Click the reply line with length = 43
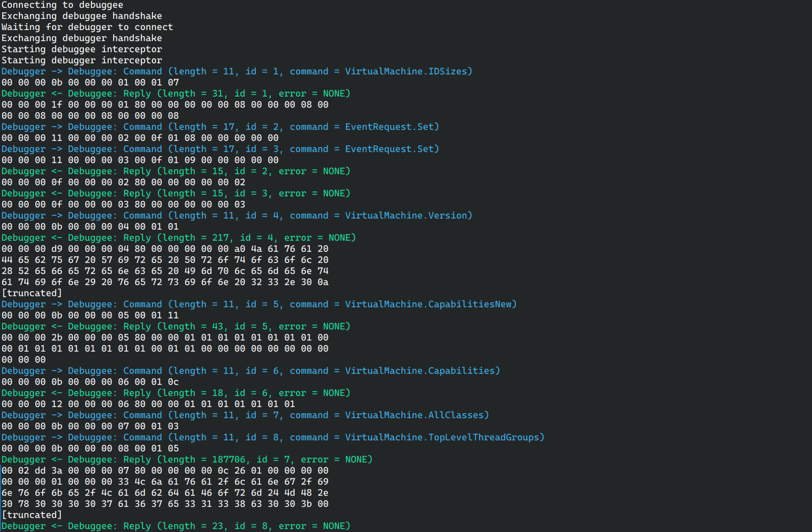This screenshot has width=812, height=532. (176, 326)
